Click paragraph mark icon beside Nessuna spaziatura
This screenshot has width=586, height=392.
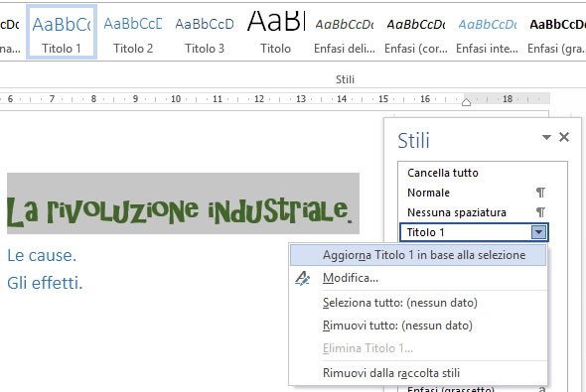[540, 212]
